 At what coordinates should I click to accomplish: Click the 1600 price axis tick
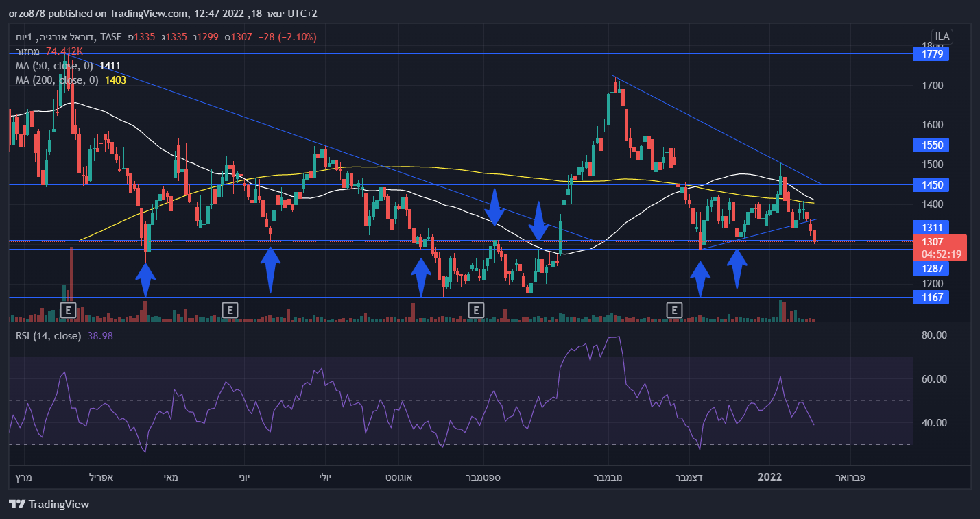click(x=931, y=125)
